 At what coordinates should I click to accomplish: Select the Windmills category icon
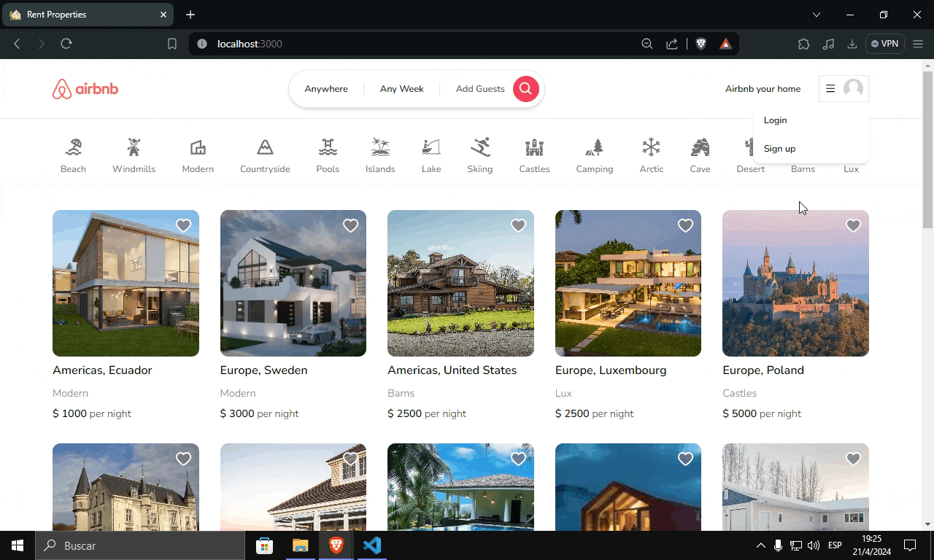click(134, 147)
